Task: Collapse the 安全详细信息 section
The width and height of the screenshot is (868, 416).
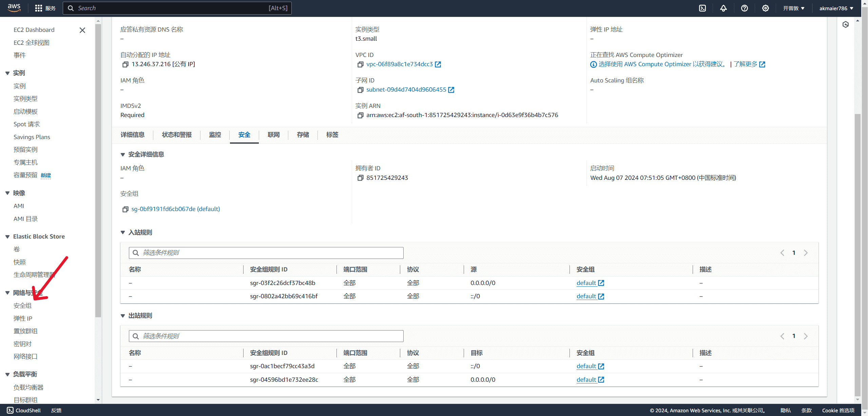Action: [123, 155]
